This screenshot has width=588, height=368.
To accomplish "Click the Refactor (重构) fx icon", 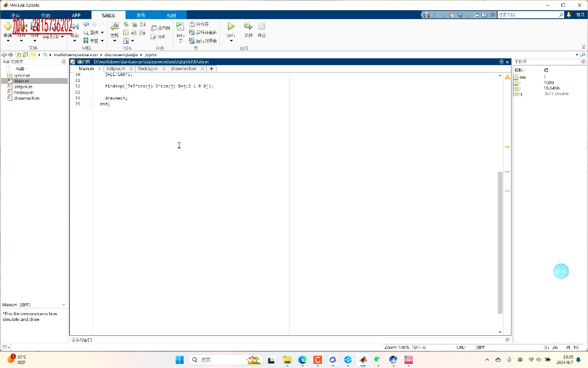I will 115,26.
